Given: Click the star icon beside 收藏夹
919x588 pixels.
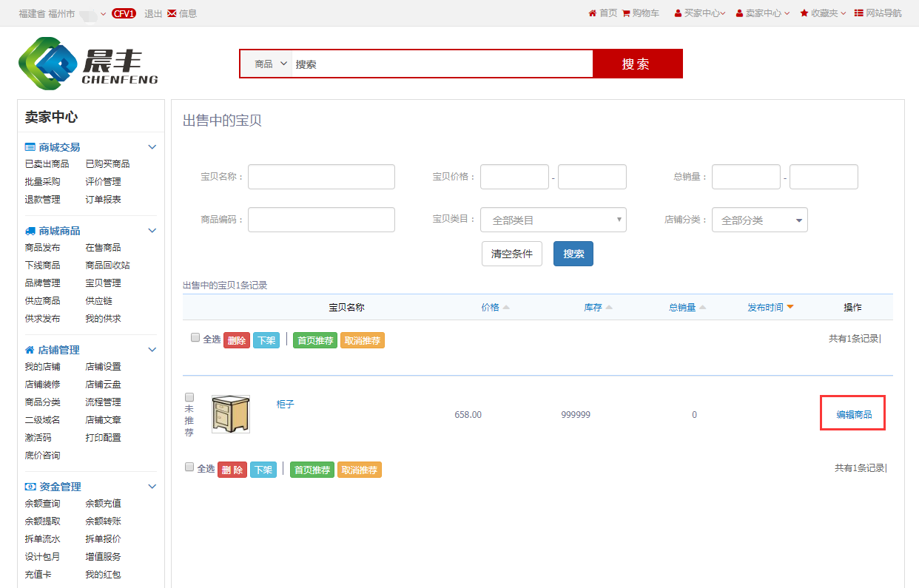Looking at the screenshot, I should (804, 13).
